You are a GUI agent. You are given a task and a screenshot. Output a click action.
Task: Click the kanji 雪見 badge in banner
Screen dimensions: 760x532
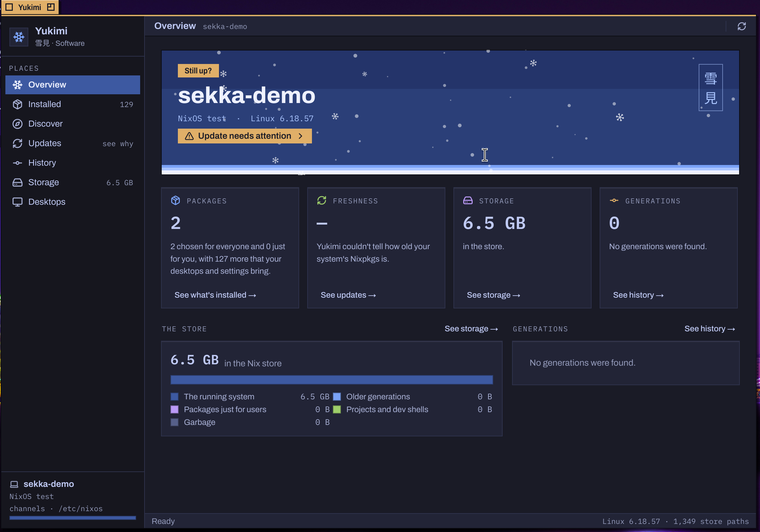point(711,88)
